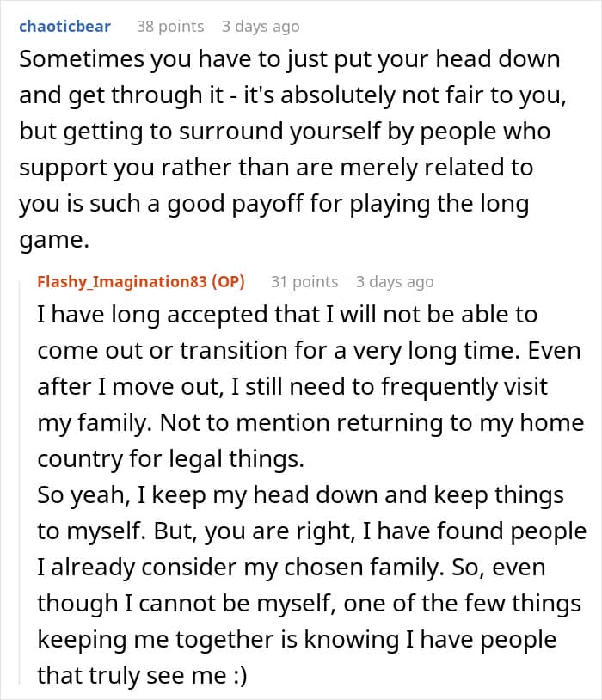Open chaoticbear comment's "3 days ago" timestamp

(261, 27)
